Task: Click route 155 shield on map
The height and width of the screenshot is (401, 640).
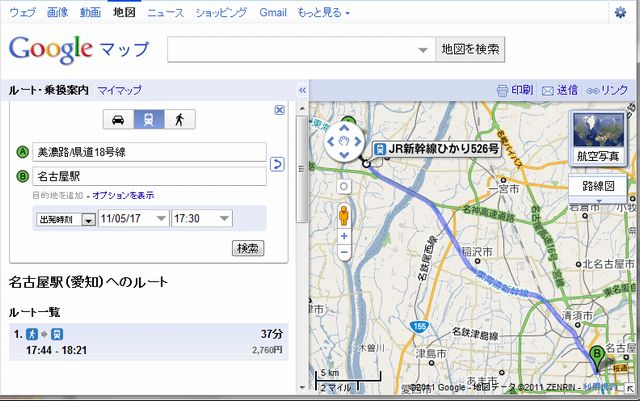Action: pyautogui.click(x=419, y=327)
